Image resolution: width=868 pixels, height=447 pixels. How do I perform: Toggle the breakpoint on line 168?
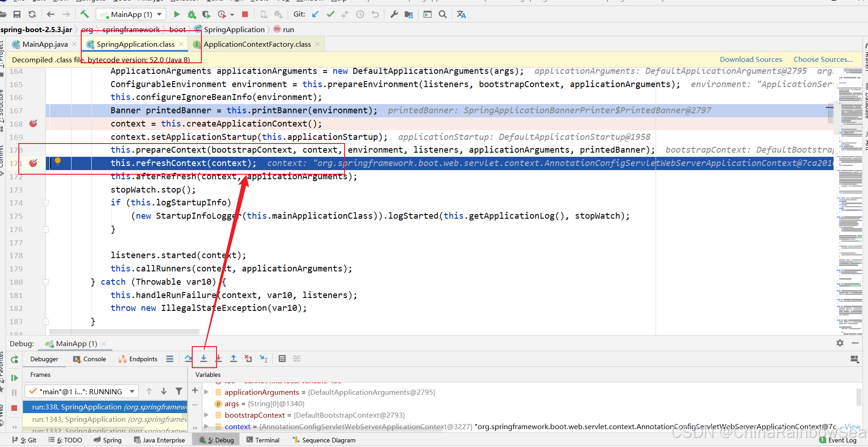(33, 123)
